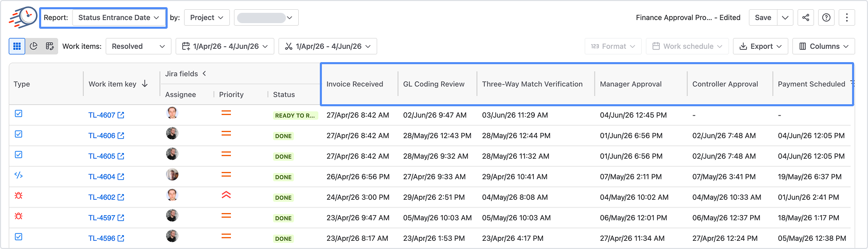Open the external link icon next to TL-4597

121,218
